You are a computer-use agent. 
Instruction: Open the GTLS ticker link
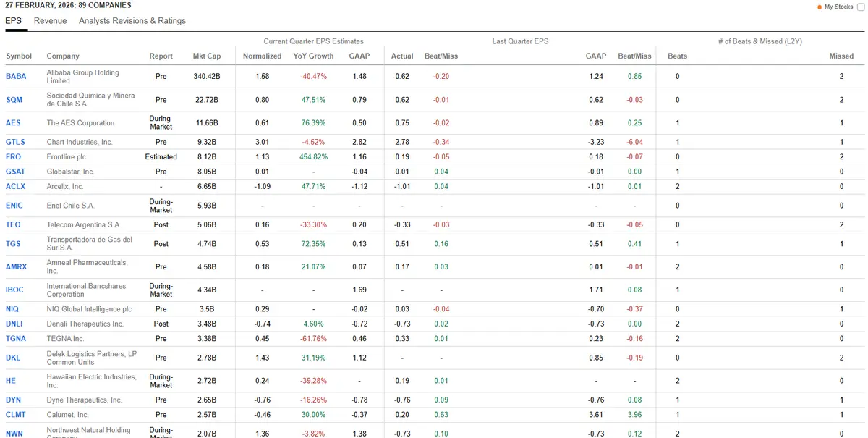tap(14, 142)
